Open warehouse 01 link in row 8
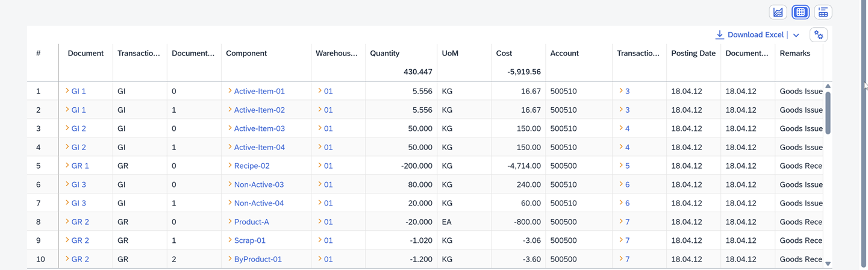 point(328,222)
